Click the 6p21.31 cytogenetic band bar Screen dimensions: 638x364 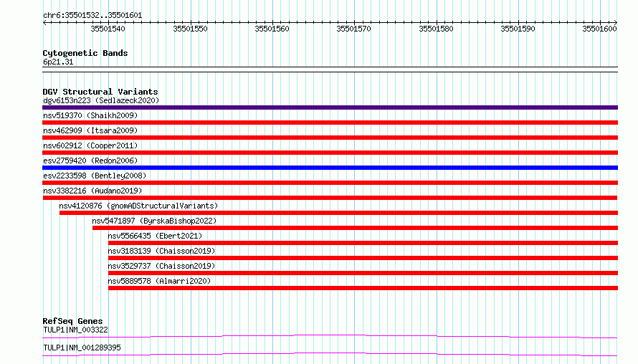pyautogui.click(x=330, y=70)
